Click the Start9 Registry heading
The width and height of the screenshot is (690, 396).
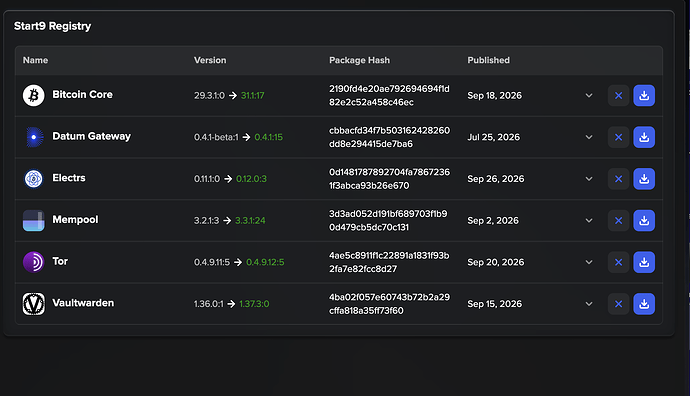pos(52,26)
